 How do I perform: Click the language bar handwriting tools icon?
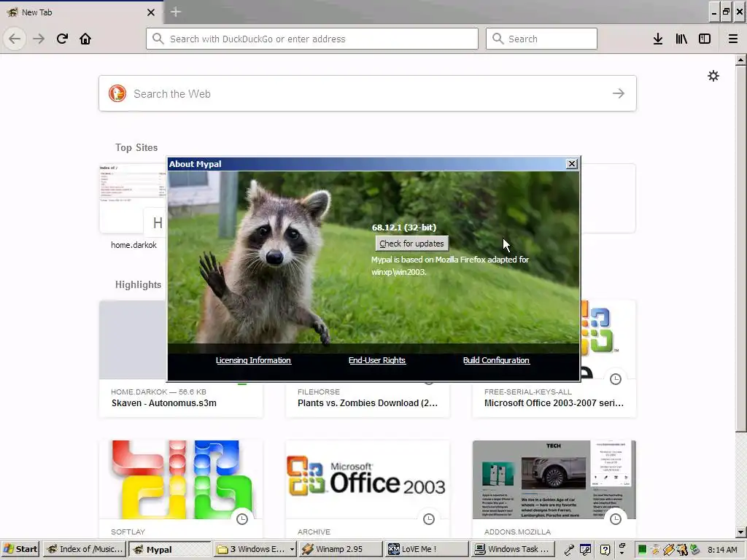(x=586, y=550)
